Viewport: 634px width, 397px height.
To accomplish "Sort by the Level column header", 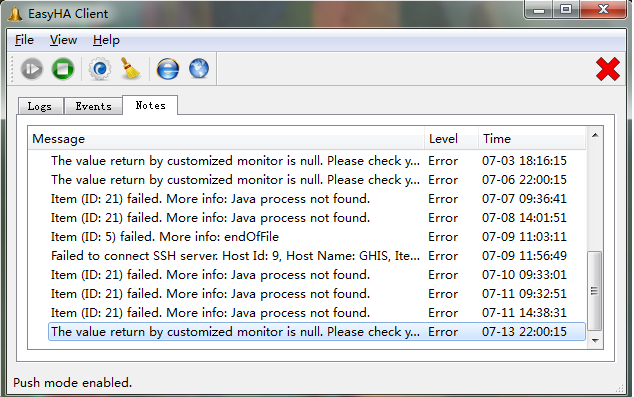I will [452, 139].
